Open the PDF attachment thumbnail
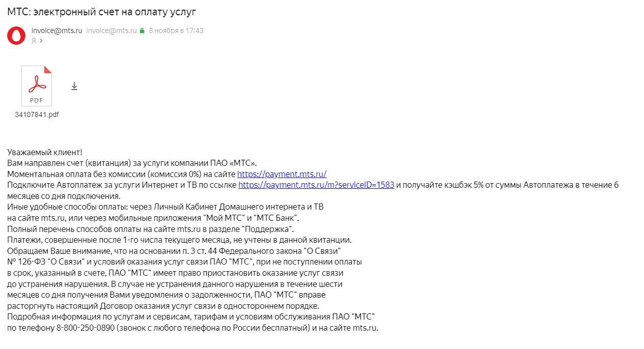 pyautogui.click(x=37, y=86)
